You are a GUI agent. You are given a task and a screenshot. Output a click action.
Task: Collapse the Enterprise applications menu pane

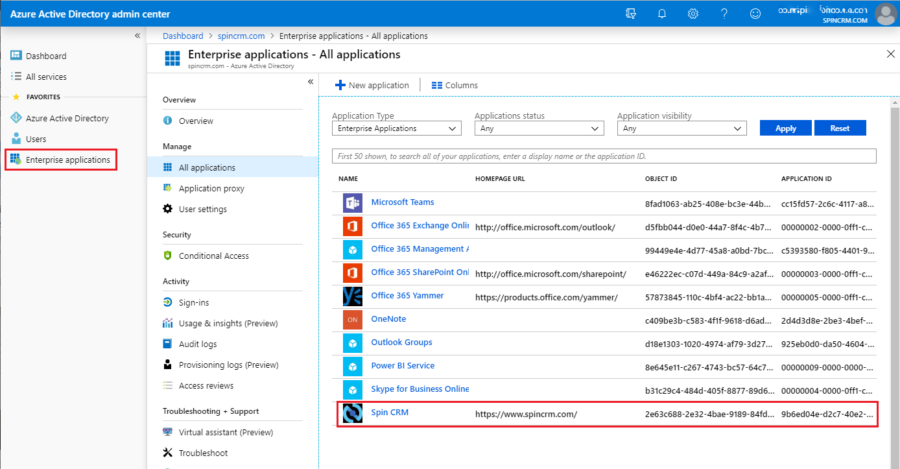tap(310, 82)
